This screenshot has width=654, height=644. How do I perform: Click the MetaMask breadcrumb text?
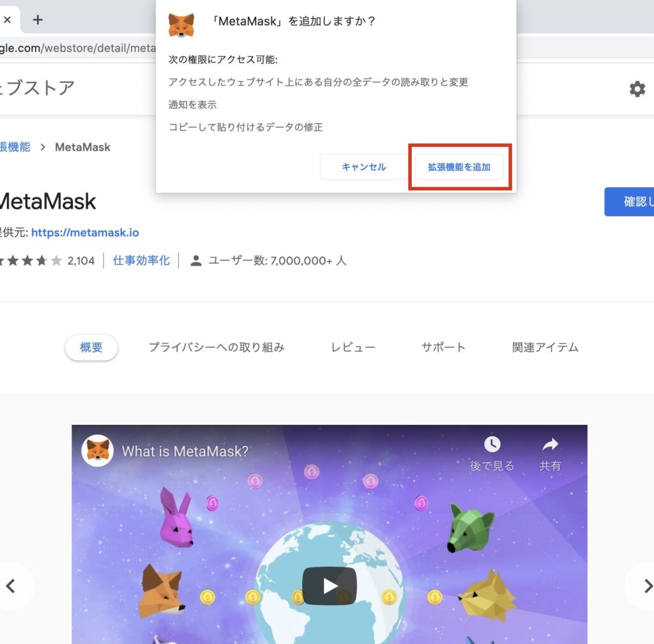coord(82,147)
